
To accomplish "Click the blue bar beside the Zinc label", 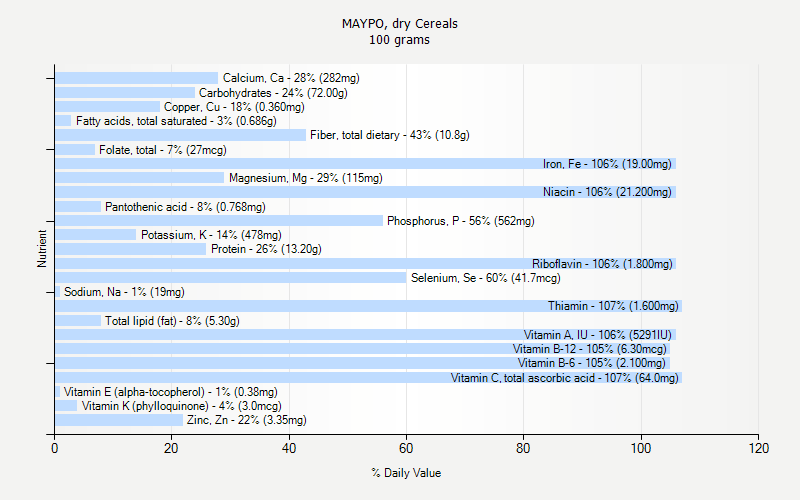I will 119,420.
